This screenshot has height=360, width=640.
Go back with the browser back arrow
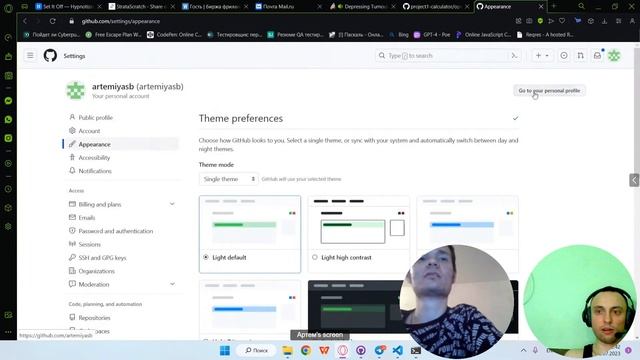25,21
